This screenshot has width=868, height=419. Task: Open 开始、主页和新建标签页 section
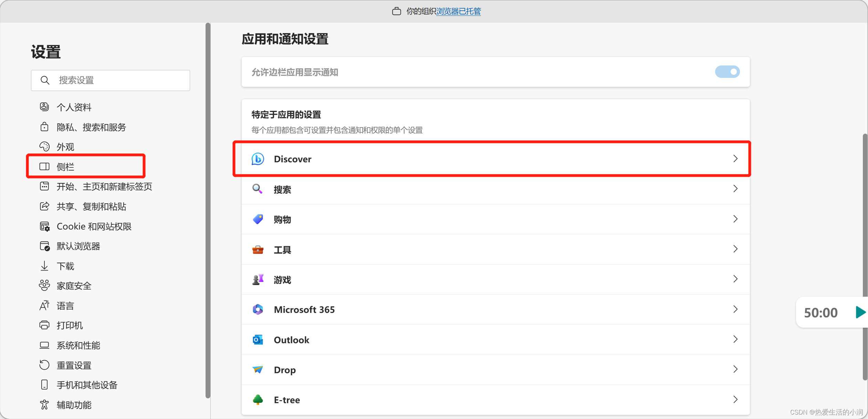(x=104, y=187)
